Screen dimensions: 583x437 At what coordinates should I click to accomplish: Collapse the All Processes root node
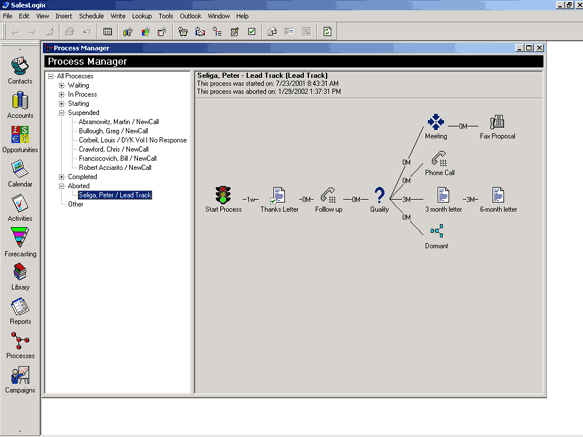click(x=51, y=76)
